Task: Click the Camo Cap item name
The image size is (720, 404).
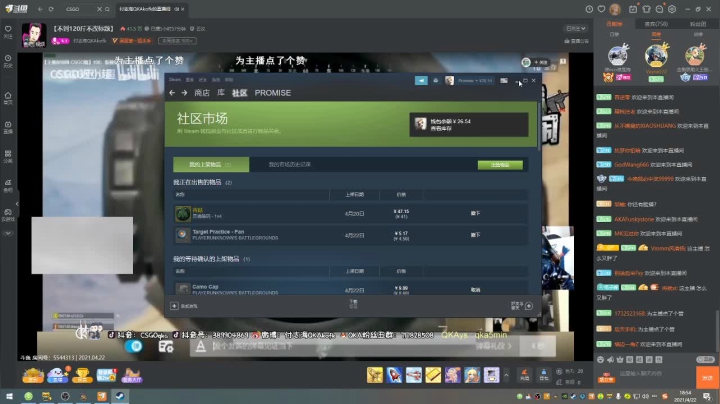Action: [205, 286]
